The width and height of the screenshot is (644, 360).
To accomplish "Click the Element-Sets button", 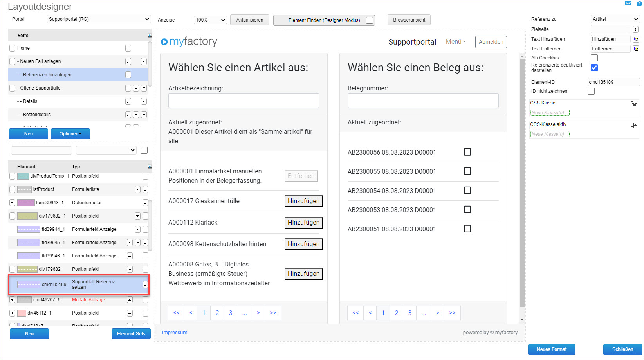I will click(x=131, y=334).
